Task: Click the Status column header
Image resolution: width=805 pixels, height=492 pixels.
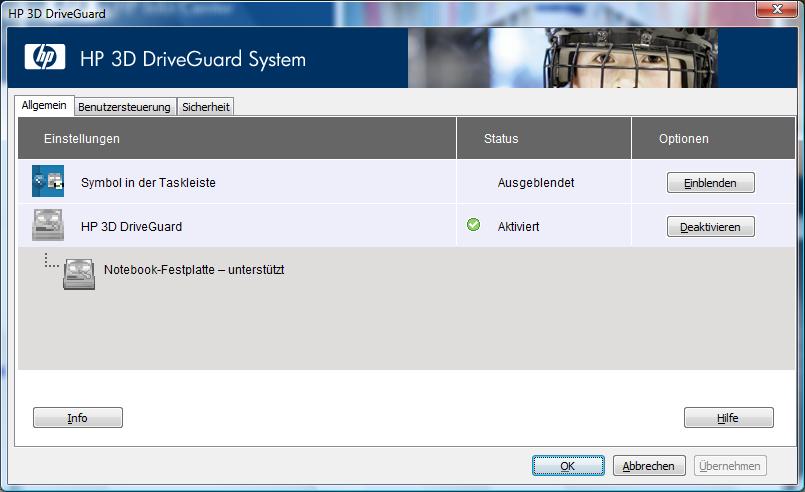Action: pos(544,138)
